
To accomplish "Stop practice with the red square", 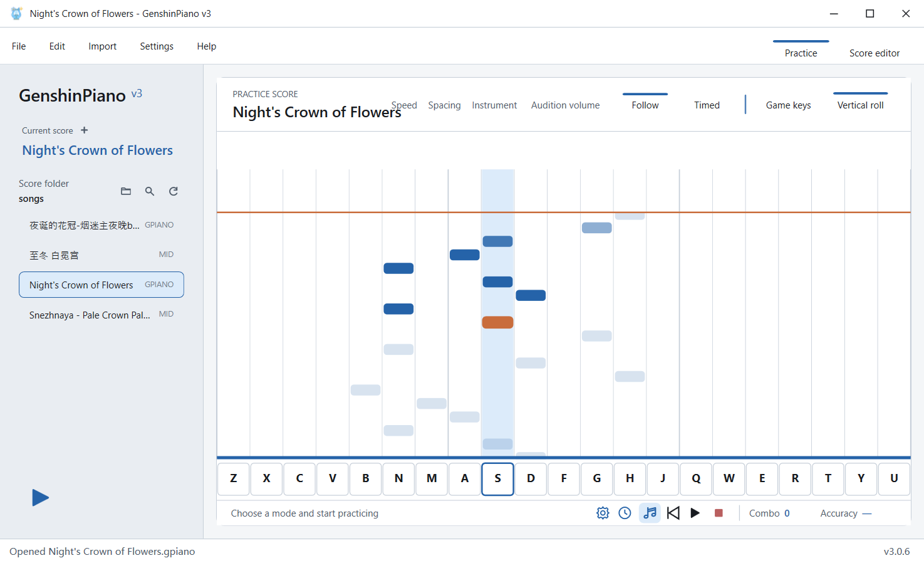I will click(719, 513).
